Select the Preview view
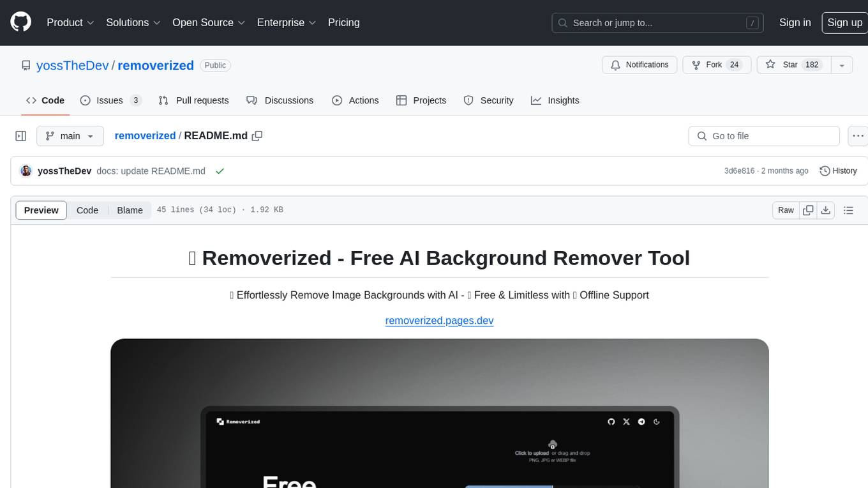Viewport: 868px width, 488px height. click(41, 210)
